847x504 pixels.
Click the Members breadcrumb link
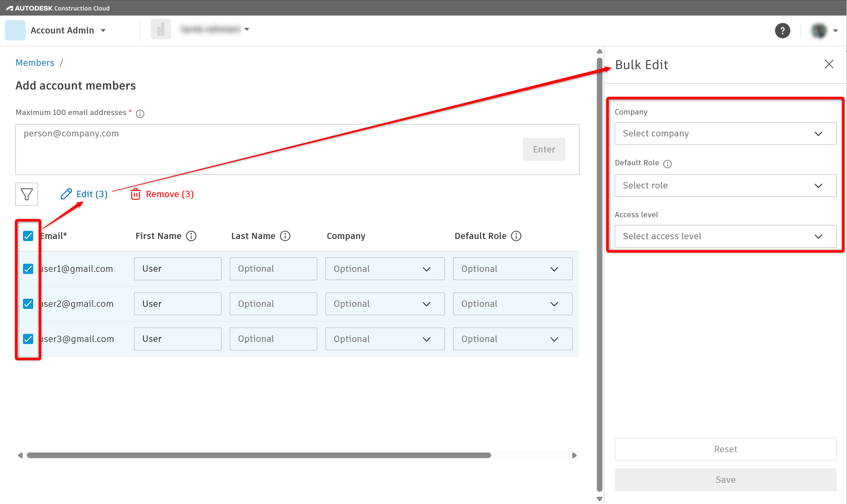point(35,63)
